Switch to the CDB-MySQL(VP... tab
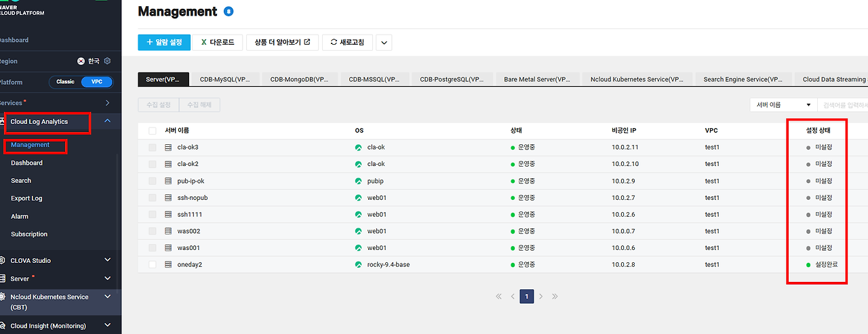The height and width of the screenshot is (334, 868). pos(224,79)
